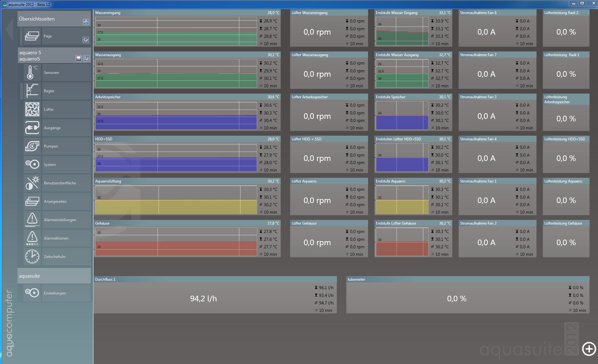Collapse the sidebar with dotted arrow

9,30
